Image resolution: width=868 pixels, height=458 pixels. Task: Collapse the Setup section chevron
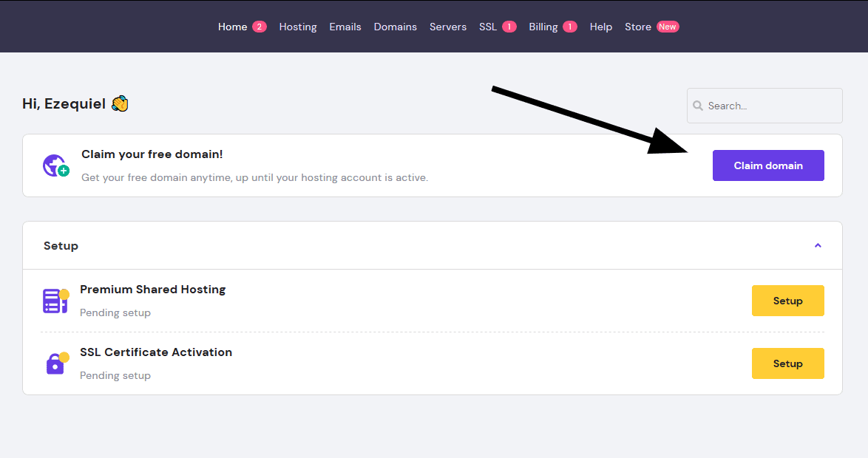tap(818, 245)
